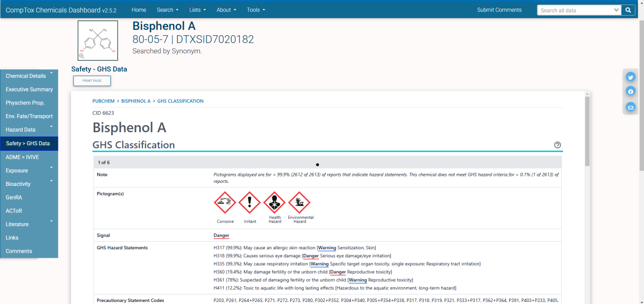Email this page via the envelope icon
Image resolution: width=644 pixels, height=304 pixels.
pyautogui.click(x=630, y=107)
